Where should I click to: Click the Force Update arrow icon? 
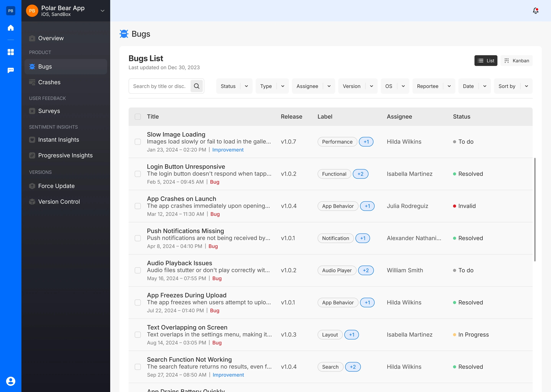coord(32,186)
